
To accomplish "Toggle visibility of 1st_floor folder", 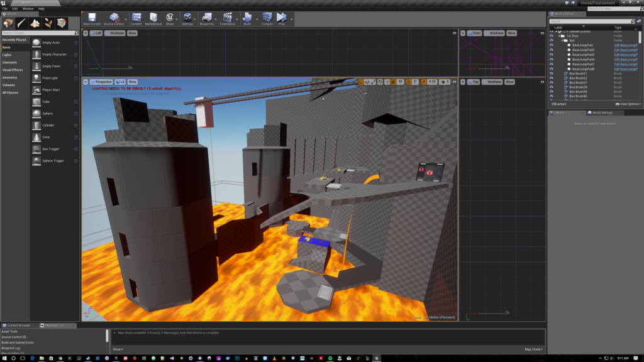I will pyautogui.click(x=552, y=36).
